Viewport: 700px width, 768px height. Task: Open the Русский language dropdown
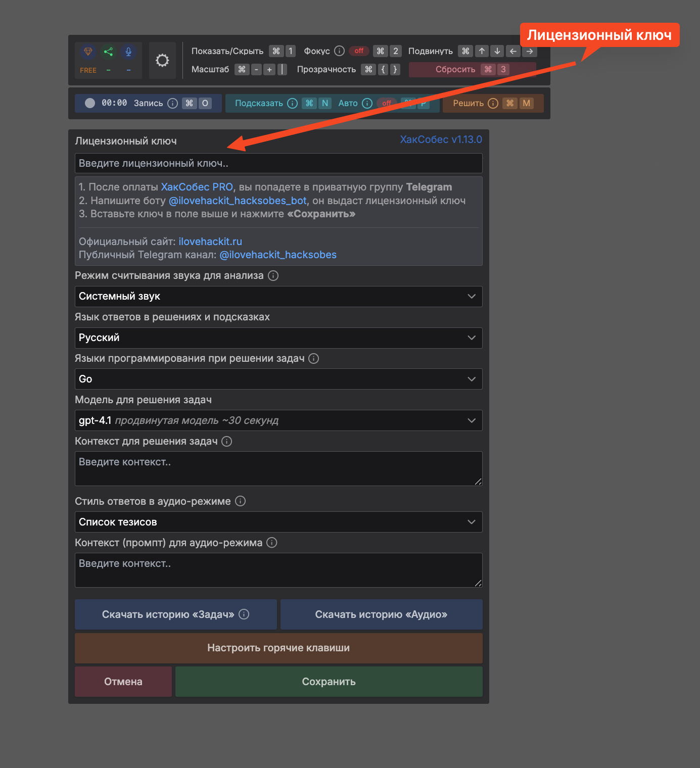click(x=278, y=338)
